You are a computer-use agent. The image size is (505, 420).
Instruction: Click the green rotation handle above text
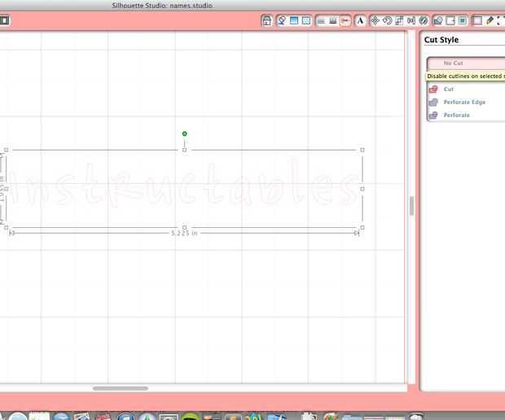[x=185, y=133]
